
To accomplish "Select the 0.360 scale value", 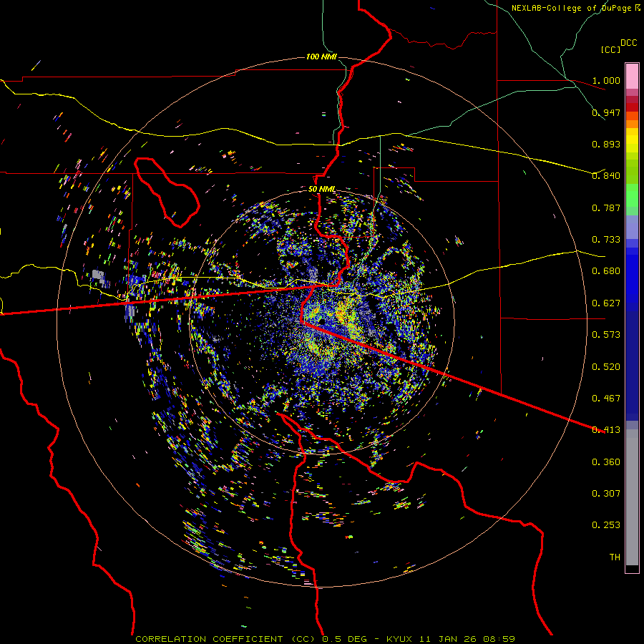I will point(606,462).
